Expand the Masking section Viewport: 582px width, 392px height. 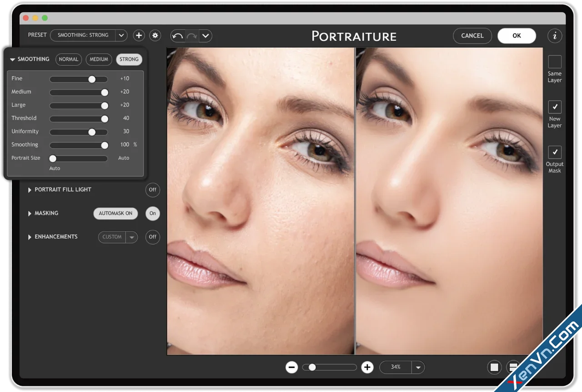tap(30, 213)
